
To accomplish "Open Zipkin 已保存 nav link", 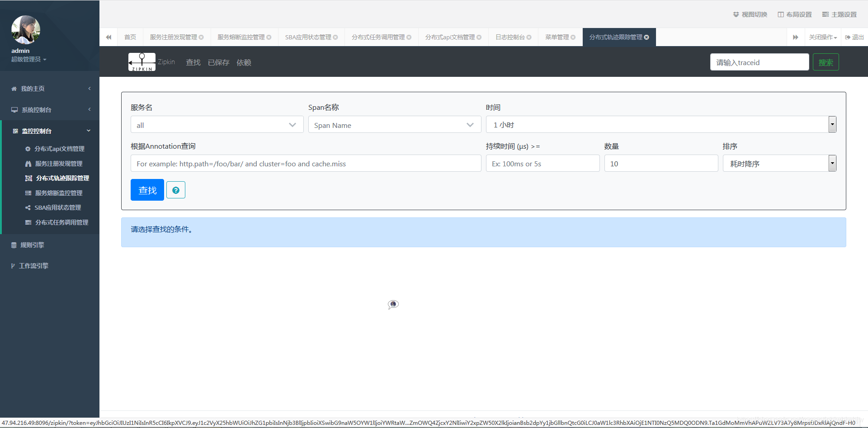I will pyautogui.click(x=218, y=62).
